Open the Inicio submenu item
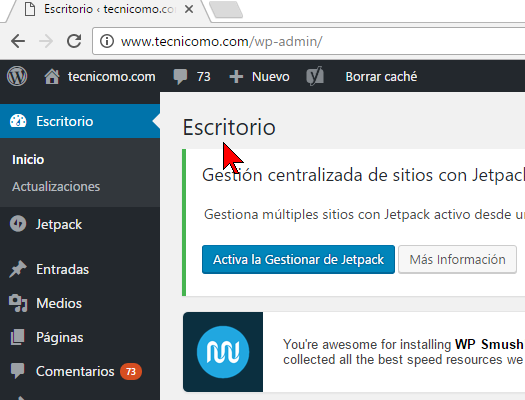Screen dimensions: 525x400 coord(28,160)
